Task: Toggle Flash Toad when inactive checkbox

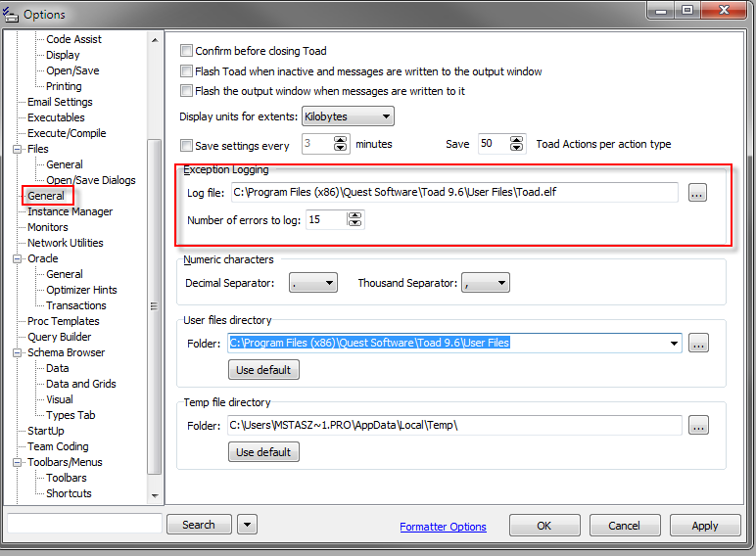Action: (x=186, y=71)
